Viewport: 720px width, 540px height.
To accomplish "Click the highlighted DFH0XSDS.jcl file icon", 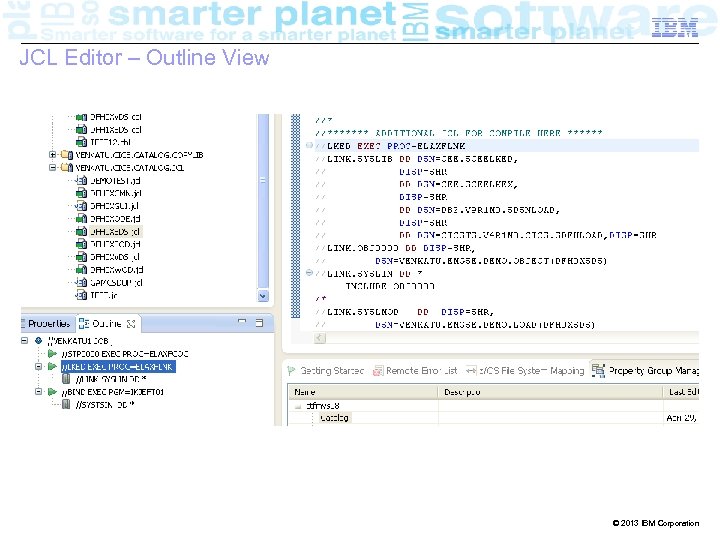I will [x=81, y=231].
